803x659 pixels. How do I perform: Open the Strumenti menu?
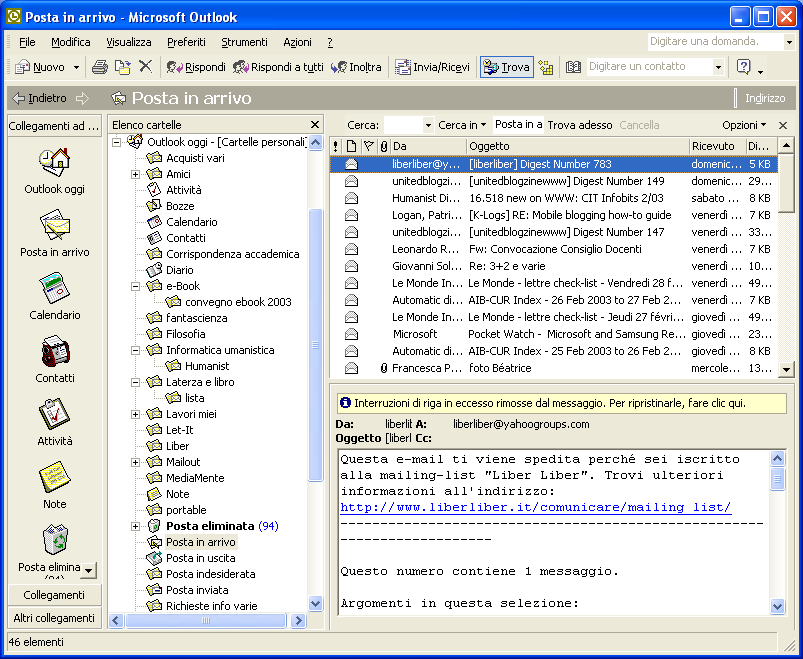(244, 42)
